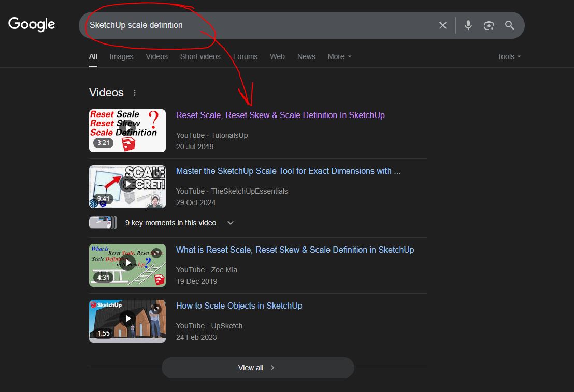The height and width of the screenshot is (392, 574).
Task: Clear the search box with the X icon
Action: point(442,25)
